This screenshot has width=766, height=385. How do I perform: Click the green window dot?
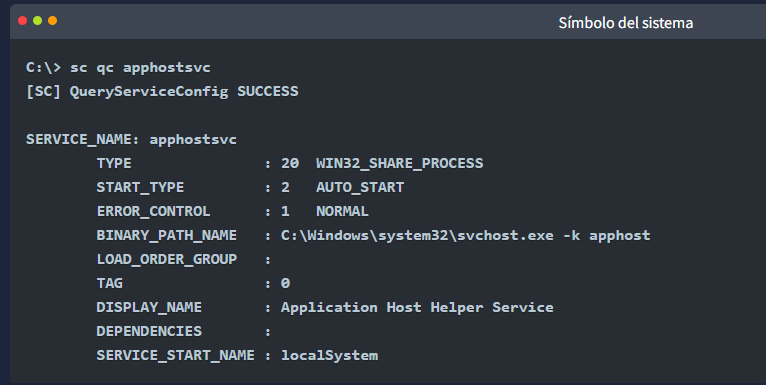[x=38, y=21]
